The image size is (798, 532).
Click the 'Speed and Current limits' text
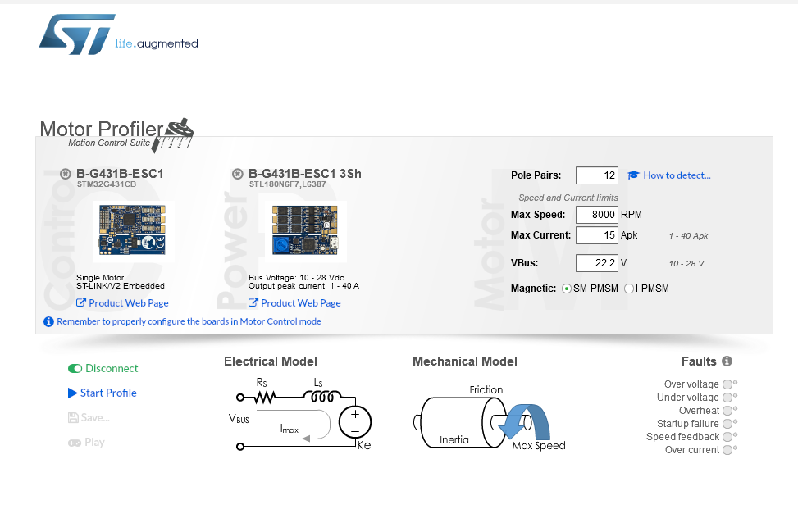coord(568,198)
